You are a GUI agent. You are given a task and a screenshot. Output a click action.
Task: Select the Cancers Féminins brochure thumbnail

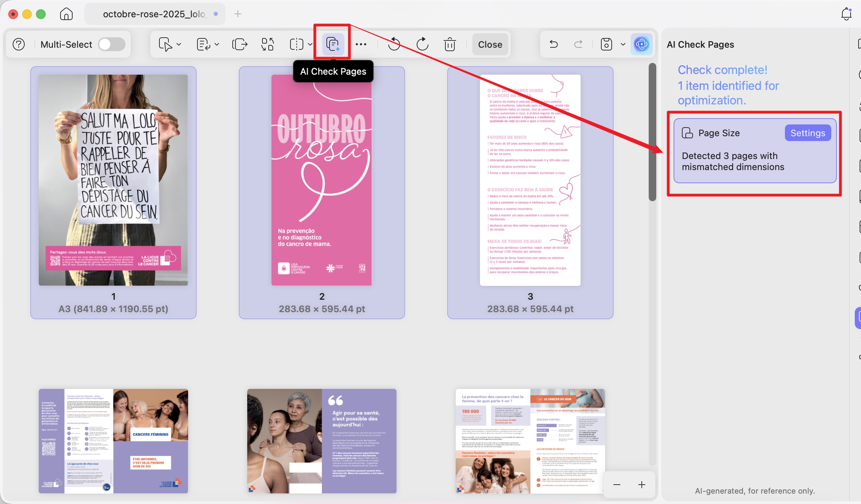(x=113, y=441)
